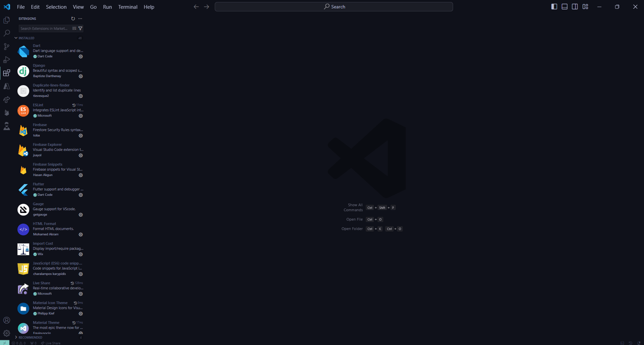Open the Extensions views more actions menu
644x345 pixels.
(x=80, y=18)
